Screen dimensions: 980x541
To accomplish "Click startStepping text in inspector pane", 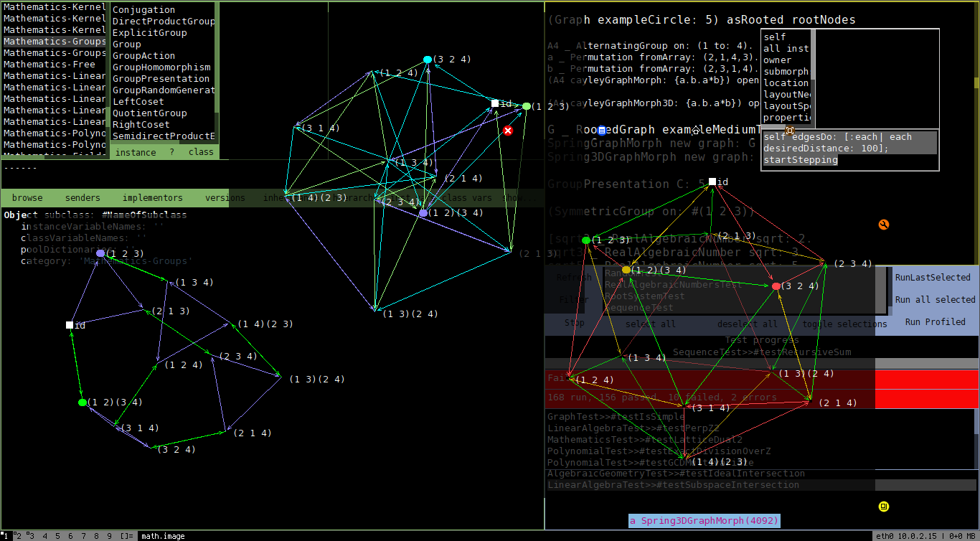I will [x=801, y=160].
